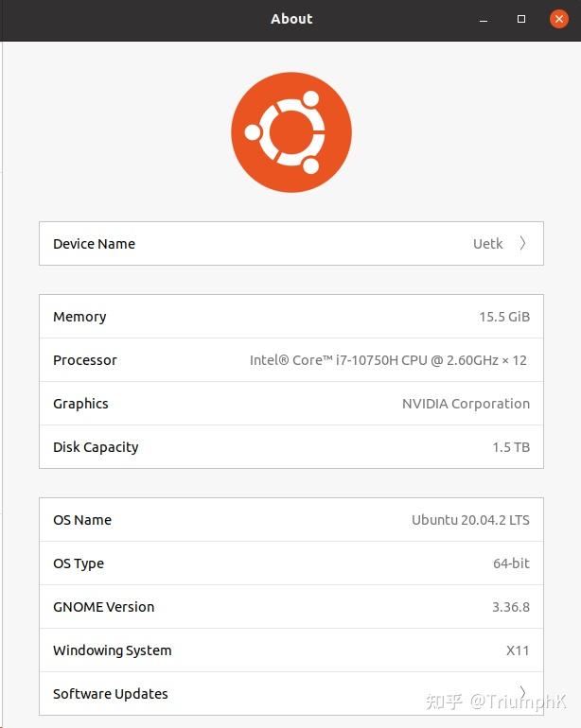This screenshot has width=581, height=728.
Task: Select the OS Type row
Action: click(x=290, y=563)
